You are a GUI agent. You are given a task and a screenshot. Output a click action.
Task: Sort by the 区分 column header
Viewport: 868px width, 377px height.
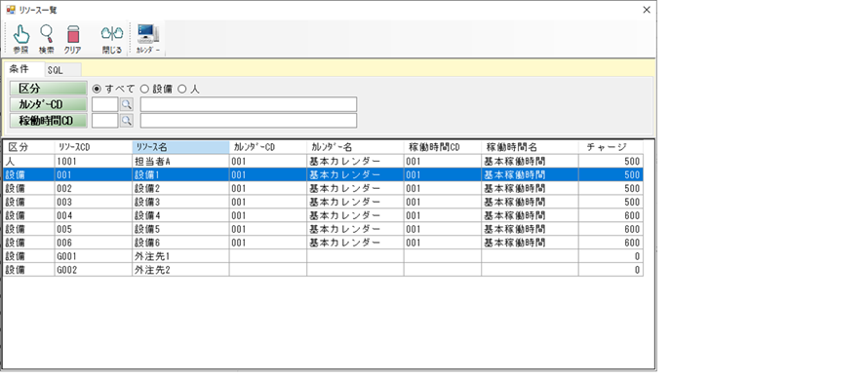click(29, 147)
